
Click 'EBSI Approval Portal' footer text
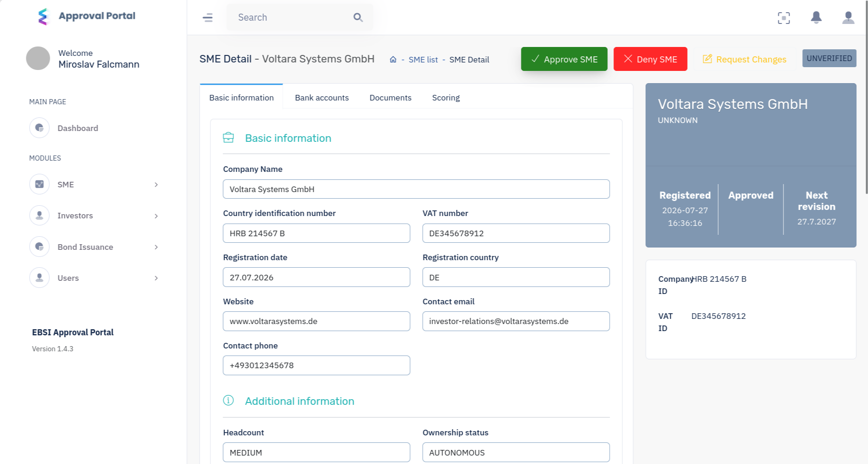click(x=73, y=333)
